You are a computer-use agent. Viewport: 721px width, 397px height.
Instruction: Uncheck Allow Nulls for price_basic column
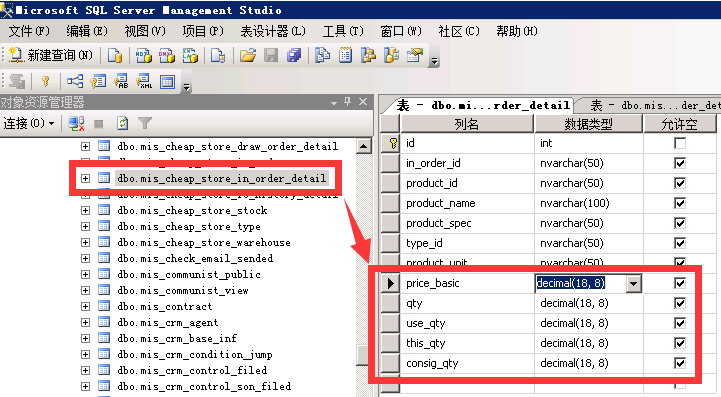point(680,283)
